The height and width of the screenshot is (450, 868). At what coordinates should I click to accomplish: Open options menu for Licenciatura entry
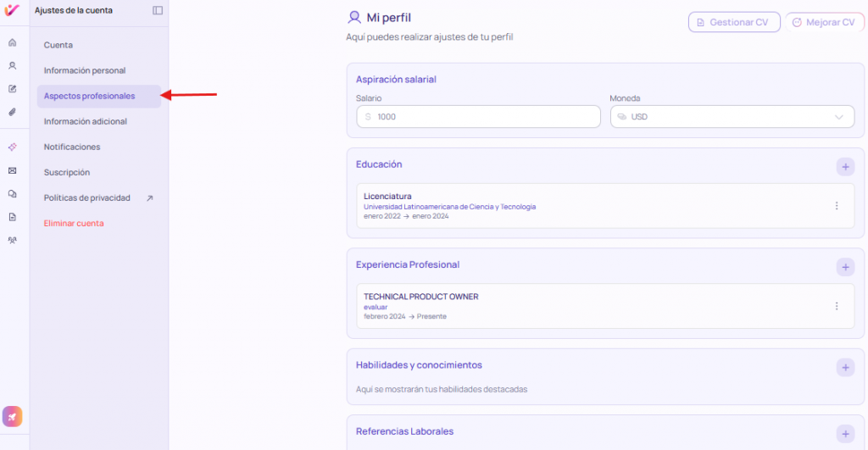(837, 206)
